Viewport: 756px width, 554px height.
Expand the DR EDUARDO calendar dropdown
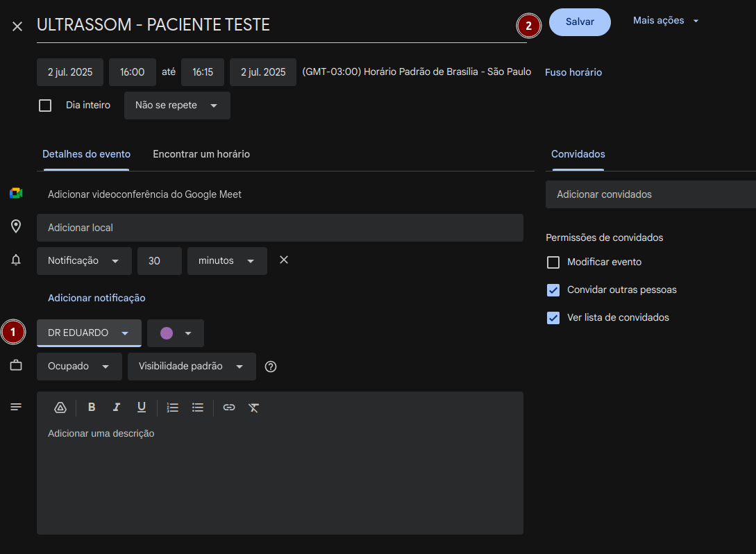coord(89,333)
